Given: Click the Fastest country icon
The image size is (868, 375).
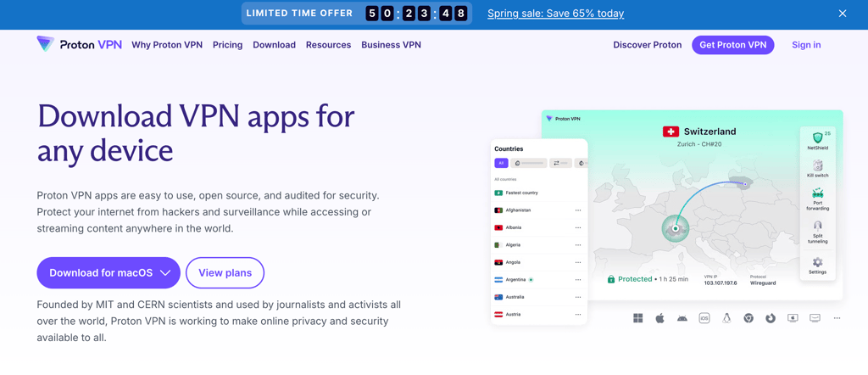Looking at the screenshot, I should 498,193.
